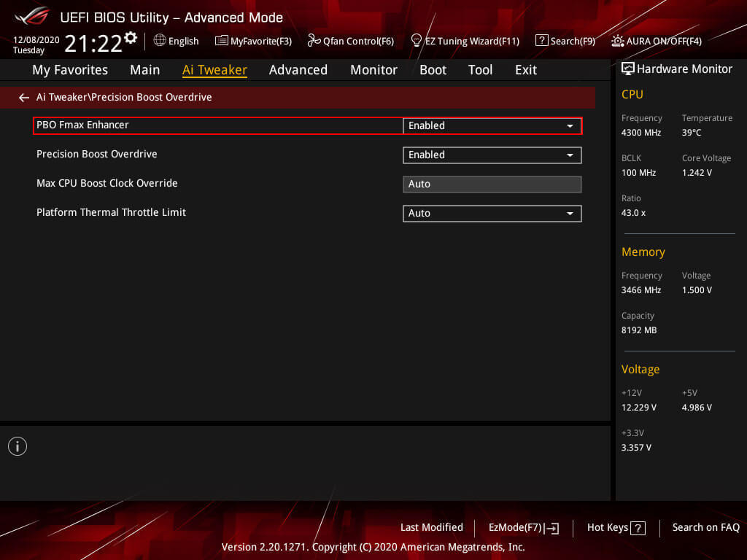
Task: Click the +5V value 4.986 V
Action: click(x=697, y=408)
